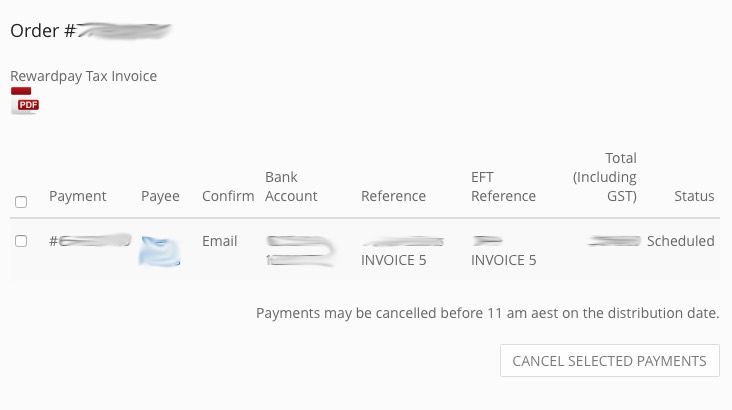The height and width of the screenshot is (410, 732).
Task: Click the Email confirmation cell
Action: click(x=219, y=241)
